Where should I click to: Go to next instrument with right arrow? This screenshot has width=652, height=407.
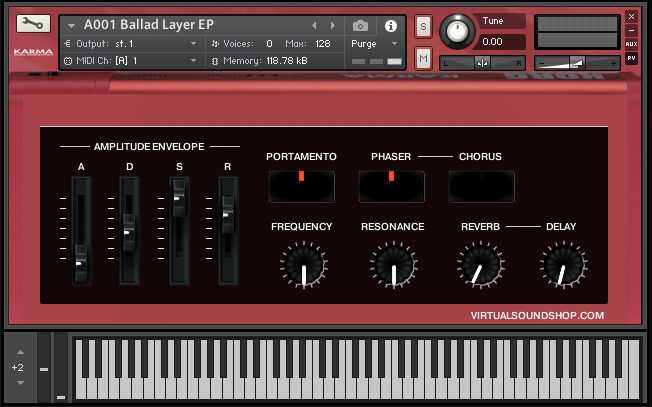(x=332, y=25)
